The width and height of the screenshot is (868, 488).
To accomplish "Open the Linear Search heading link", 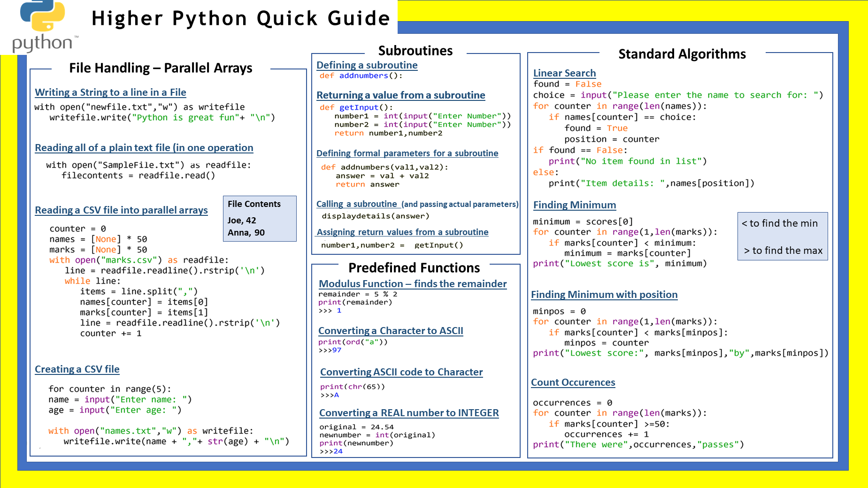I will (564, 73).
